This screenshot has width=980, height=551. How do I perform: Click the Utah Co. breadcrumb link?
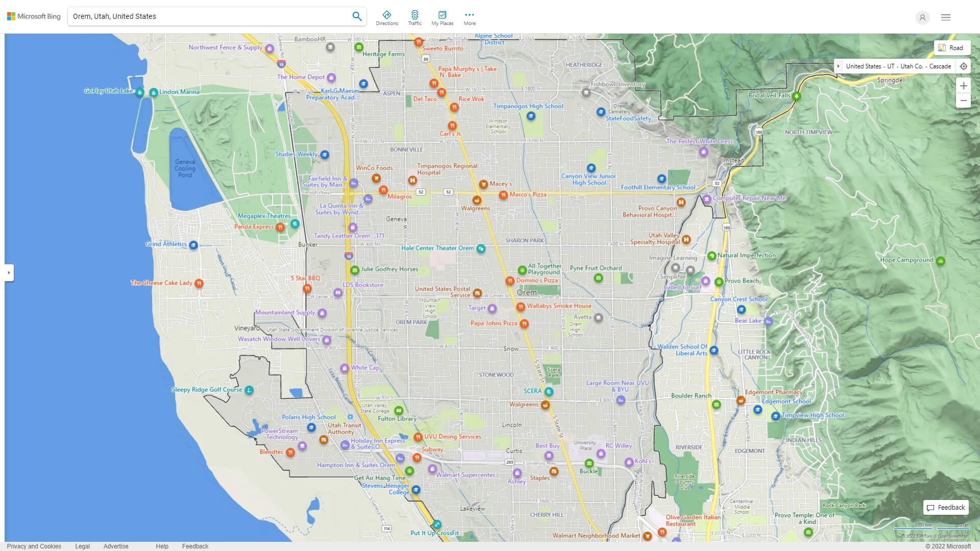(x=911, y=66)
